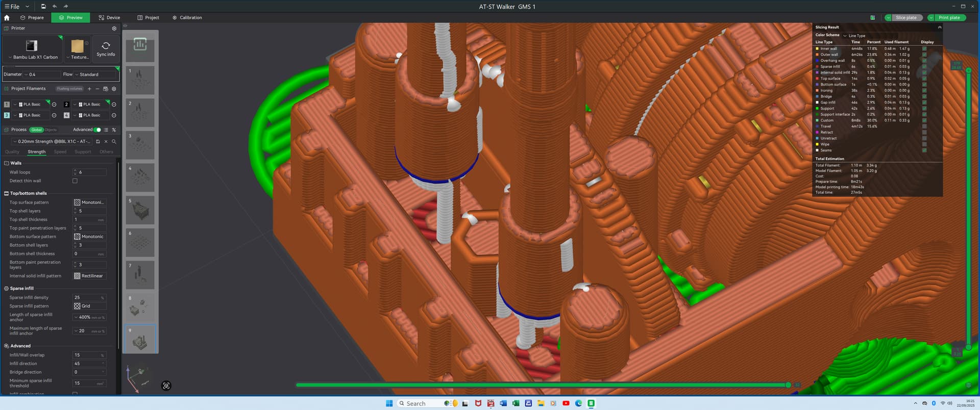Screen dimensions: 980x410
Task: Open Project Filaments settings gear
Action: [114, 89]
